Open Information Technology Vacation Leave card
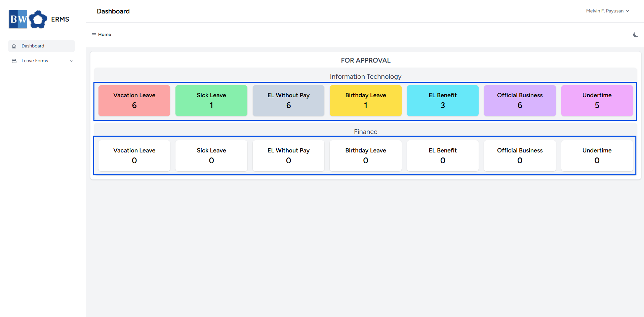 pos(134,101)
